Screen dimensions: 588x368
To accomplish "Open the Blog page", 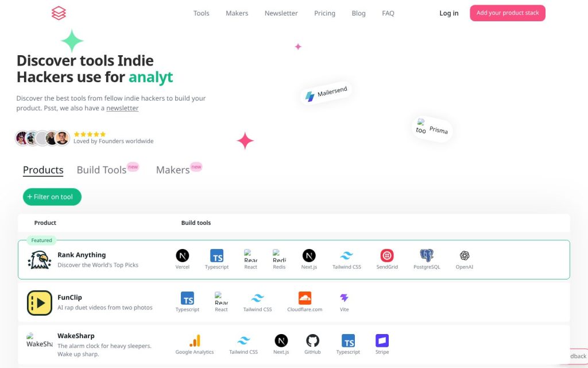I will point(358,13).
